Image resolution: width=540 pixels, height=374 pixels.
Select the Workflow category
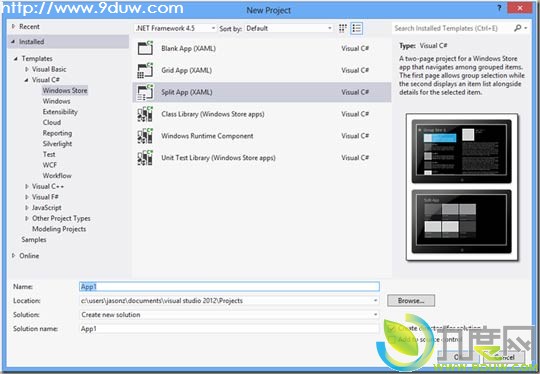point(57,176)
